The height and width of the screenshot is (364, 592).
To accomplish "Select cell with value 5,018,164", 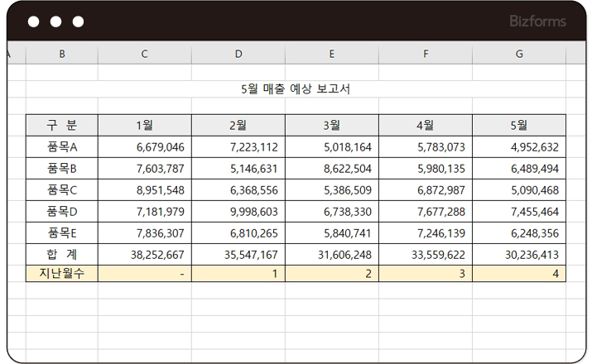I will (332, 146).
